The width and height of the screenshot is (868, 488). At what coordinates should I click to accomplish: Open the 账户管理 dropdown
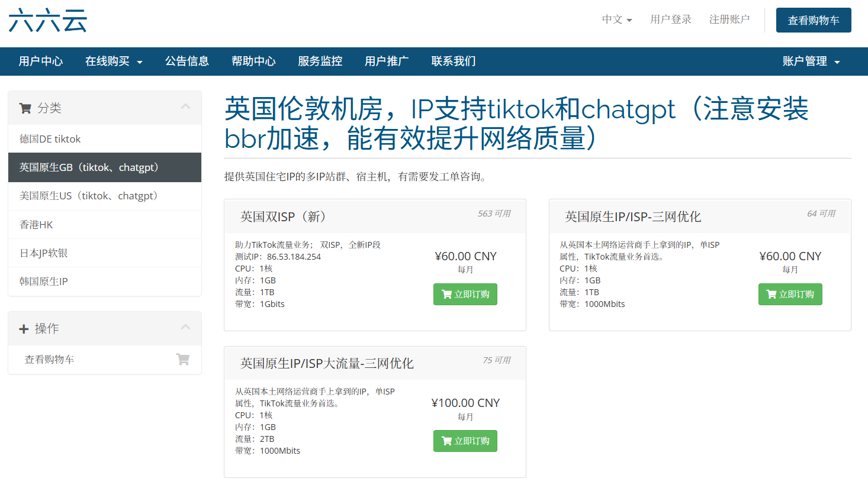pos(811,61)
